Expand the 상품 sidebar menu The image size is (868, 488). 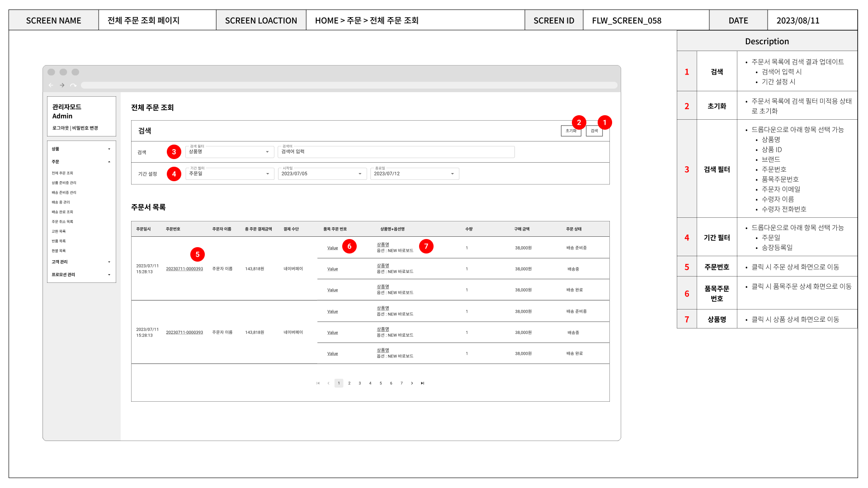point(109,149)
